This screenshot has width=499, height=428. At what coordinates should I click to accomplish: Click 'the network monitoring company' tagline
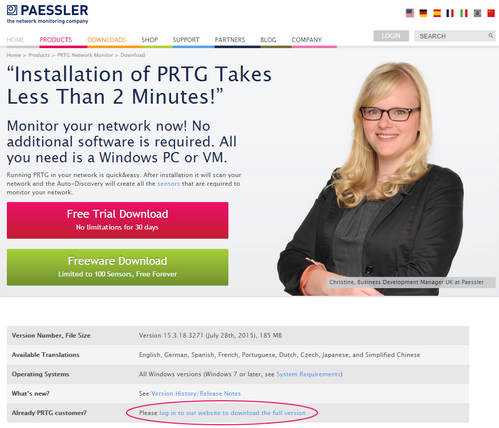pyautogui.click(x=47, y=21)
